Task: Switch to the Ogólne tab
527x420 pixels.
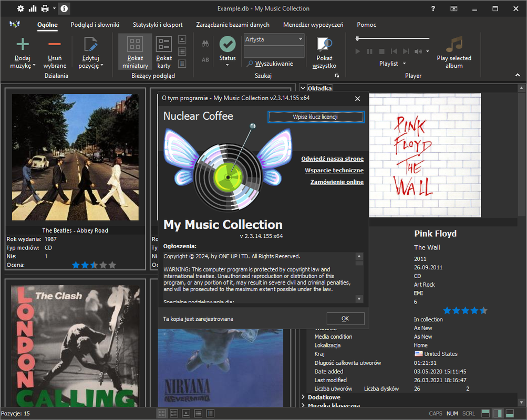Action: [x=47, y=25]
